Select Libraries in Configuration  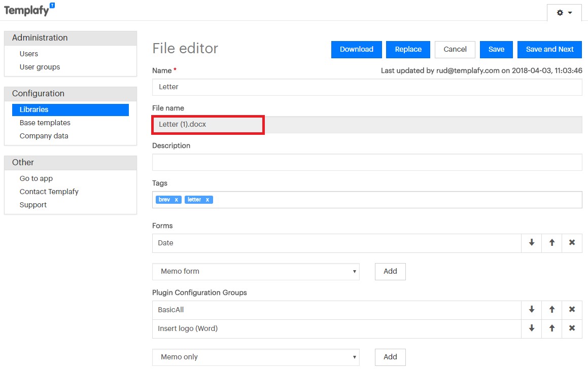[x=71, y=109]
